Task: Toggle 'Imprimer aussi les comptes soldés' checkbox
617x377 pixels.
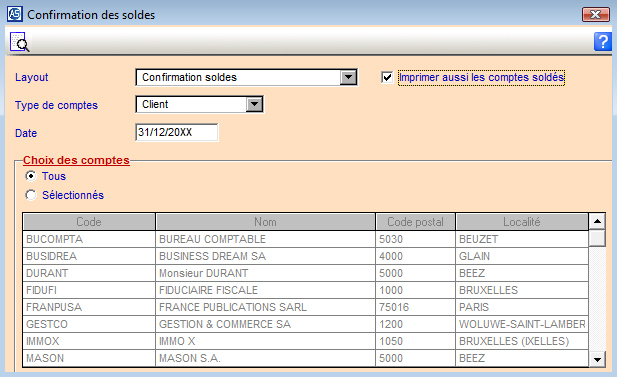Action: pos(387,77)
